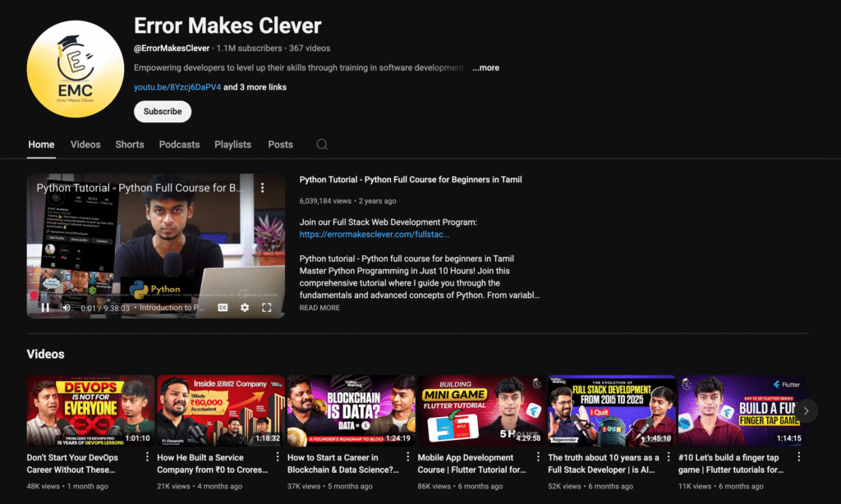
Task: Open the DevOps Is Not For Everyone thumbnail
Action: coord(90,410)
